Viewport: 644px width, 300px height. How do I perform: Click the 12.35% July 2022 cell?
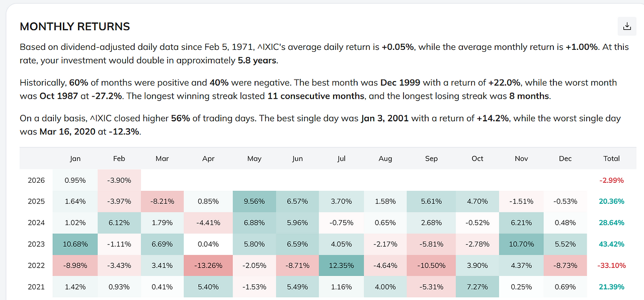click(342, 266)
